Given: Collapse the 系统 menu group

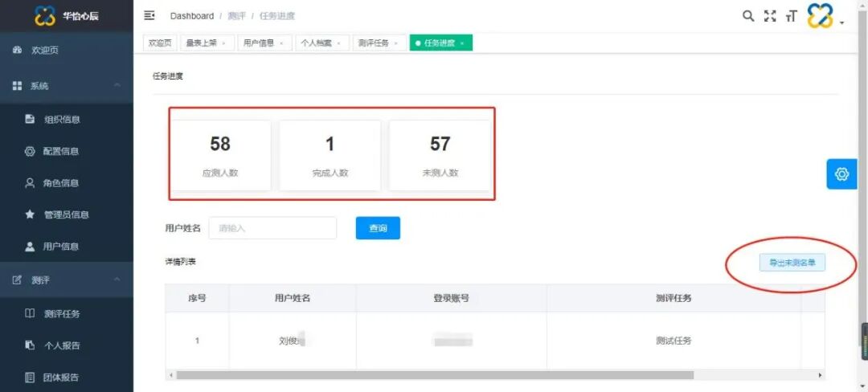Looking at the screenshot, I should coord(67,86).
